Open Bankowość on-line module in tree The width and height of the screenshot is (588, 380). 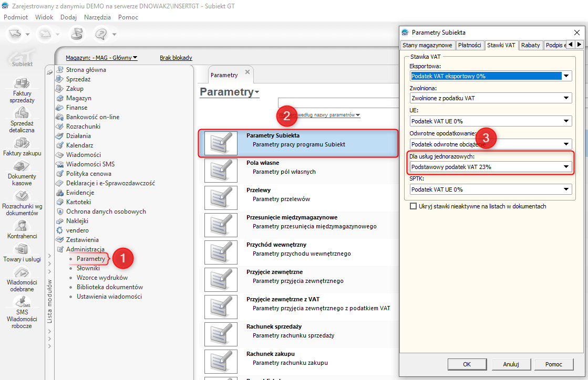tap(92, 117)
